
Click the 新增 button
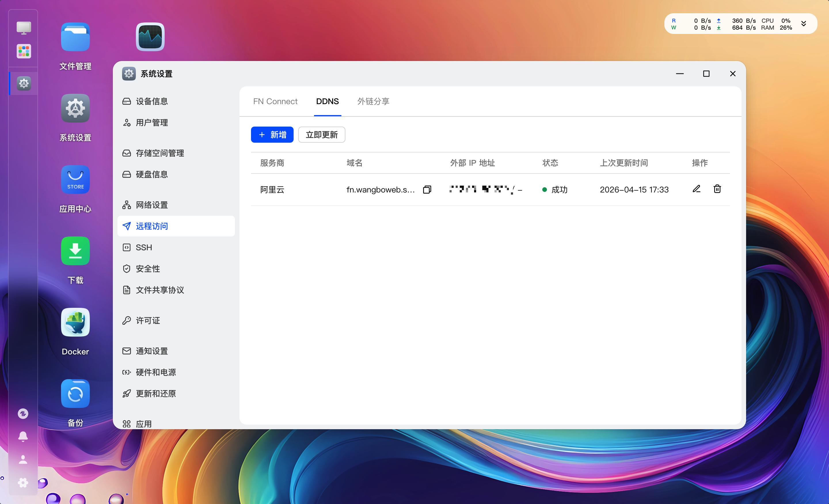pyautogui.click(x=272, y=135)
